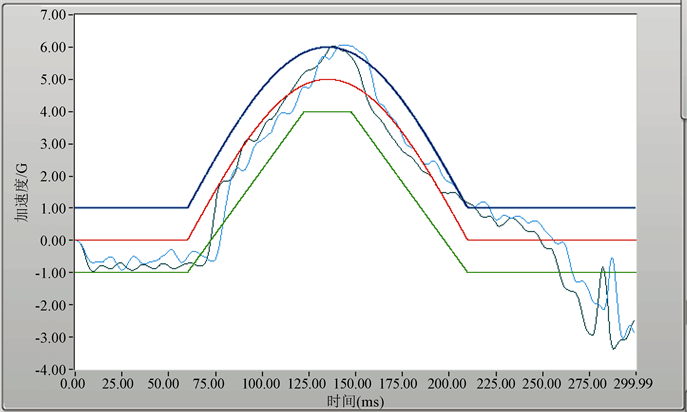Click the 225.00 tick label on time axis

(x=495, y=383)
